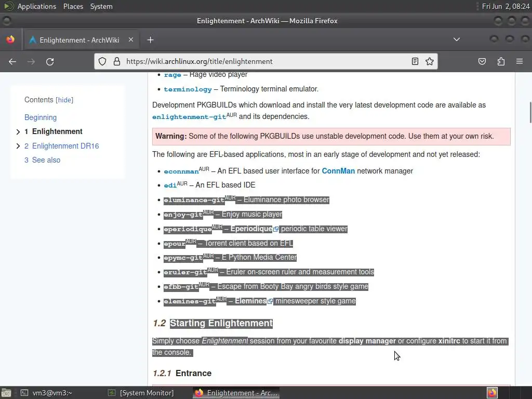Open Firefox application hamburger menu
Screen dimensions: 532x399
pyautogui.click(x=520, y=61)
